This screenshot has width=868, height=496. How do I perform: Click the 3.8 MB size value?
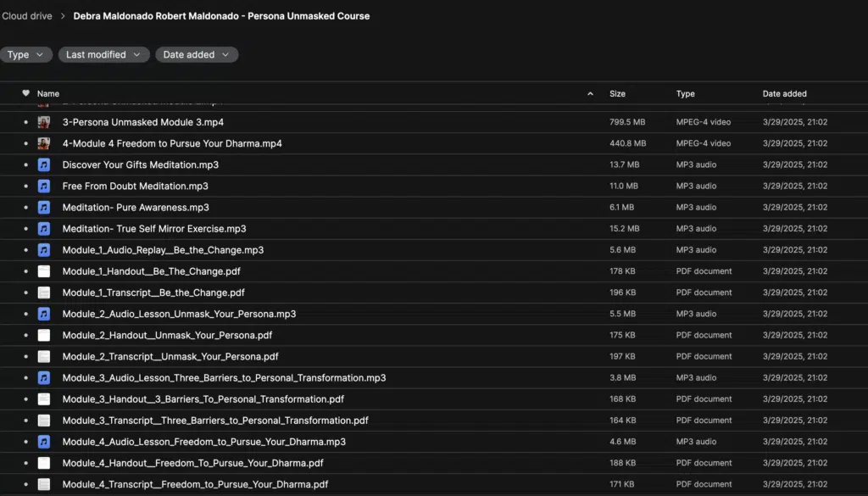(623, 378)
